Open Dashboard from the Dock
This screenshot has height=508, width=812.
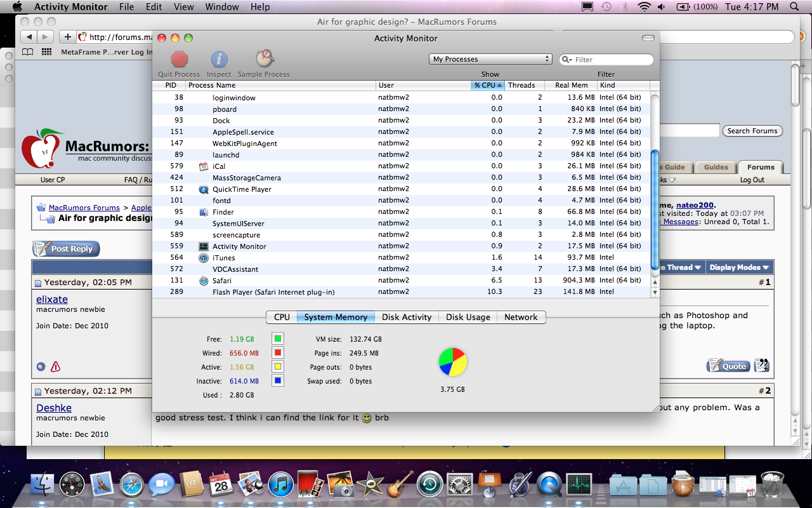point(72,485)
